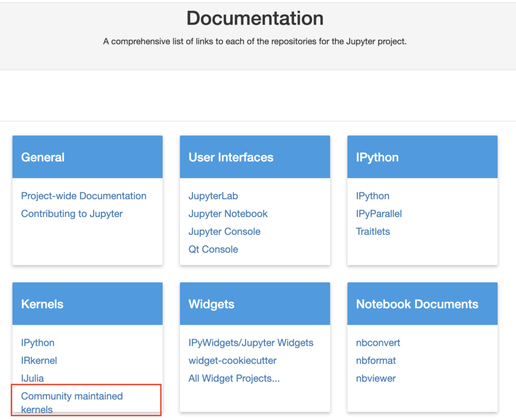
Task: Open the IRkernel documentation
Action: point(39,360)
